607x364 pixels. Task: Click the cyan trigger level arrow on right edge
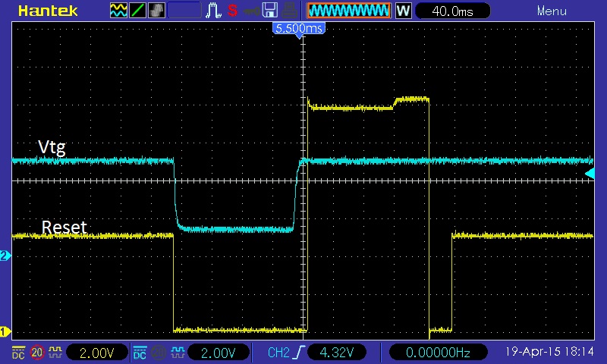(x=590, y=174)
